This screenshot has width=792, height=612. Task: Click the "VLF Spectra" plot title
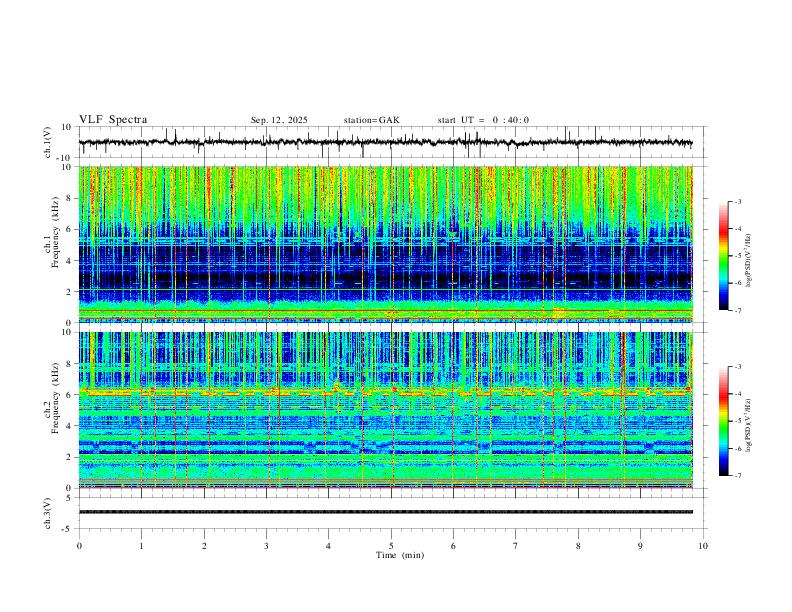[x=113, y=120]
